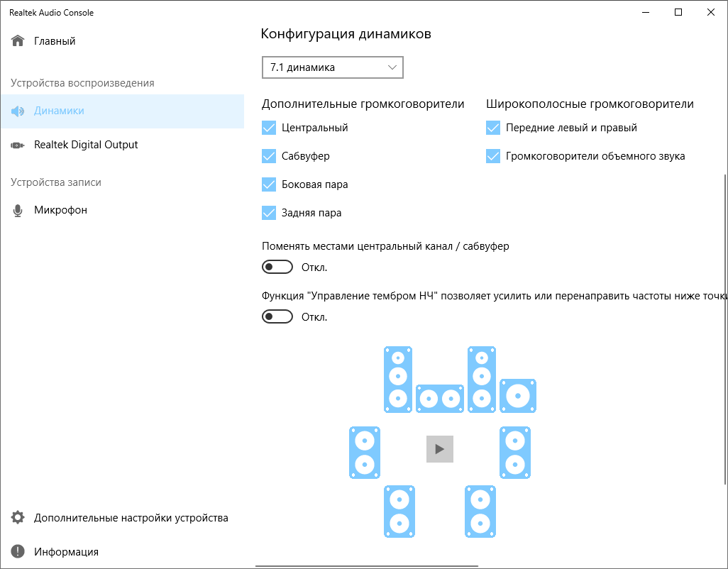Enable the bass management toggle
This screenshot has height=569, width=728.
(277, 316)
